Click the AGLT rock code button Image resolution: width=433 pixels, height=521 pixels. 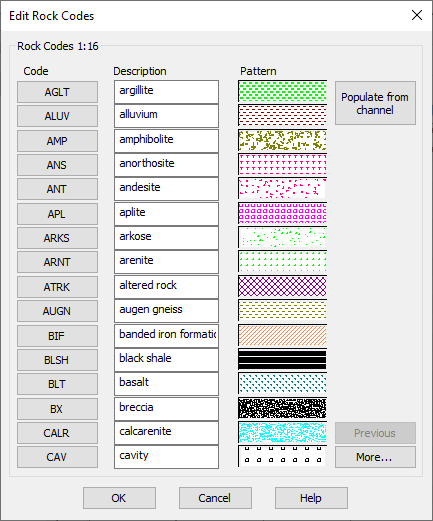point(57,92)
